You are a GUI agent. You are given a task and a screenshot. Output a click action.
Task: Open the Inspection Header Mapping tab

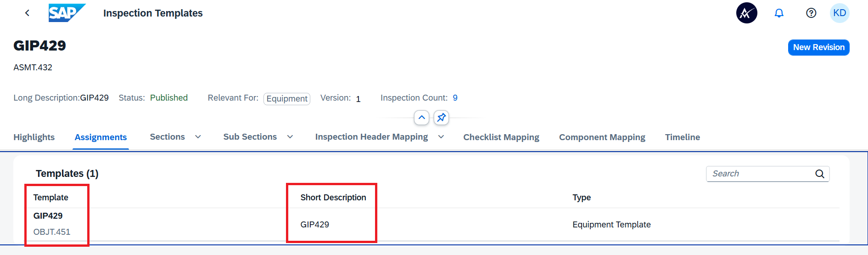371,136
